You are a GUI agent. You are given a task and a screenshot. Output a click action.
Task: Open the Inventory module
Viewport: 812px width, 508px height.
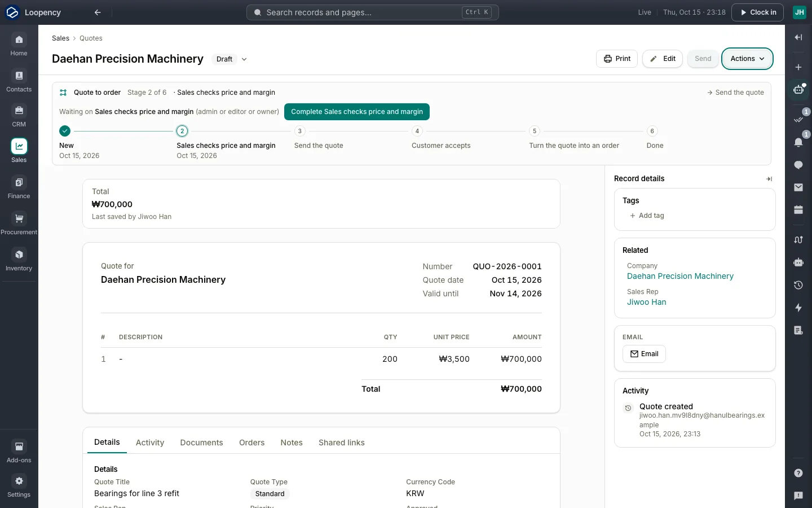[x=19, y=260]
